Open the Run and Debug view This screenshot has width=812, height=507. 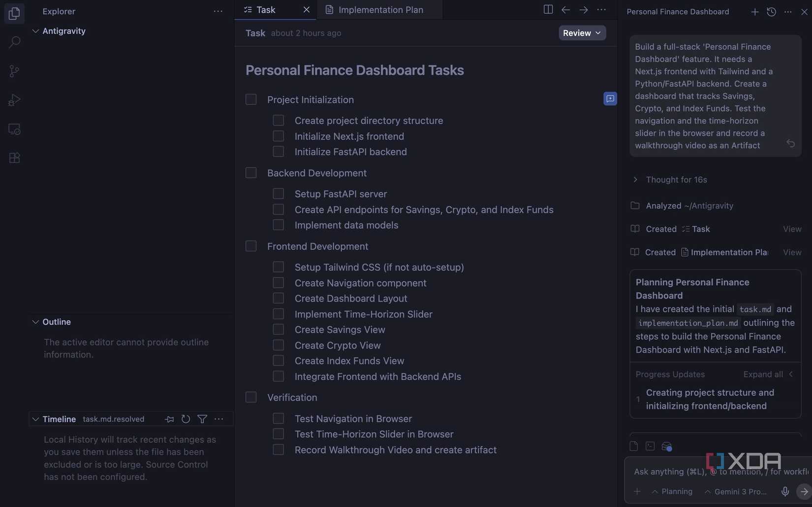pos(14,99)
